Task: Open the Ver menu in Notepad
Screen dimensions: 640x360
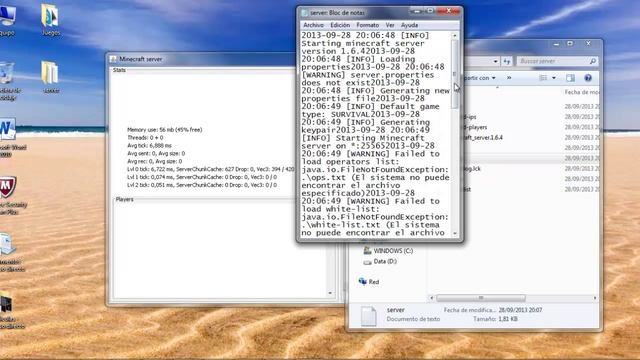Action: point(390,25)
